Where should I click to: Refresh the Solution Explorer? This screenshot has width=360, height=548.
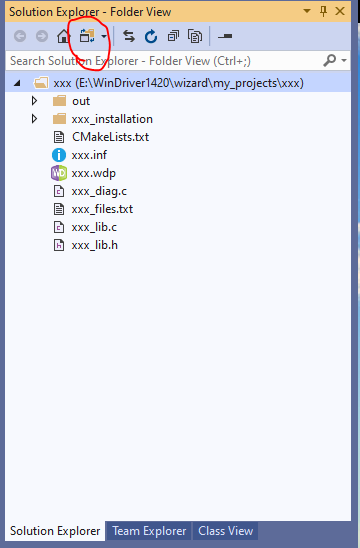click(151, 36)
